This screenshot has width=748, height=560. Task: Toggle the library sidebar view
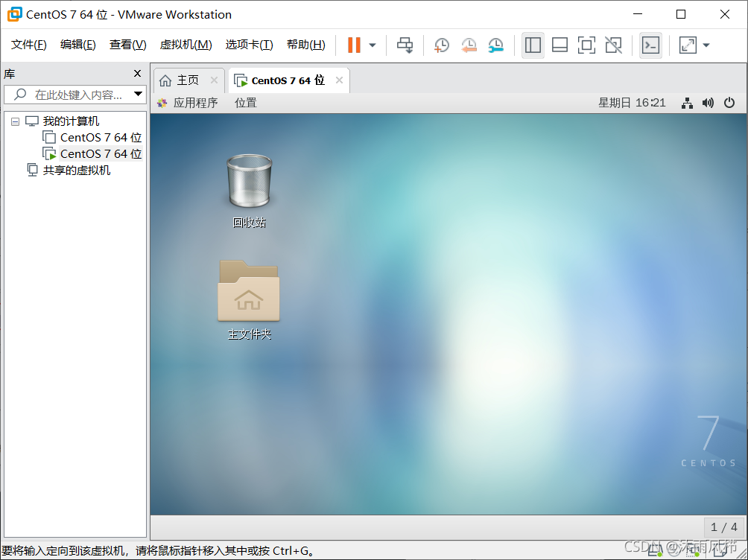(533, 45)
